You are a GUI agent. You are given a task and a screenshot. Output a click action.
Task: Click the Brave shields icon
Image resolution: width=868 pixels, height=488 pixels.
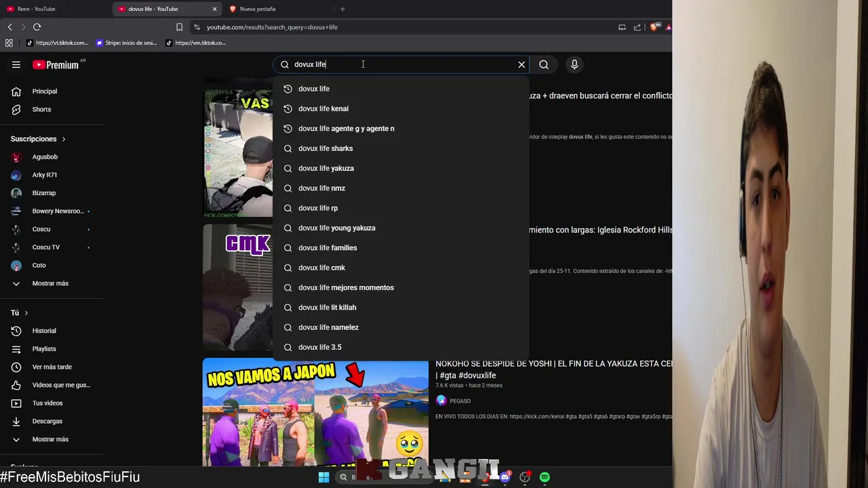(654, 27)
